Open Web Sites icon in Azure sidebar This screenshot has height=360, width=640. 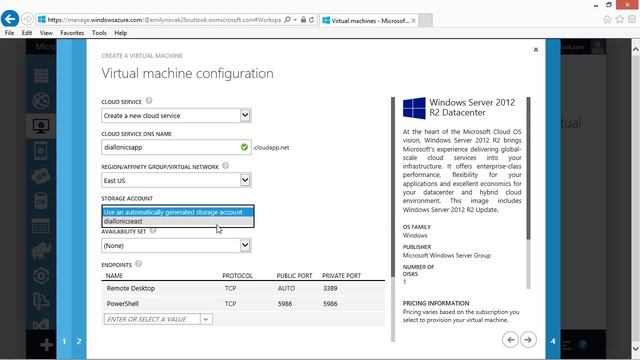pos(41,101)
